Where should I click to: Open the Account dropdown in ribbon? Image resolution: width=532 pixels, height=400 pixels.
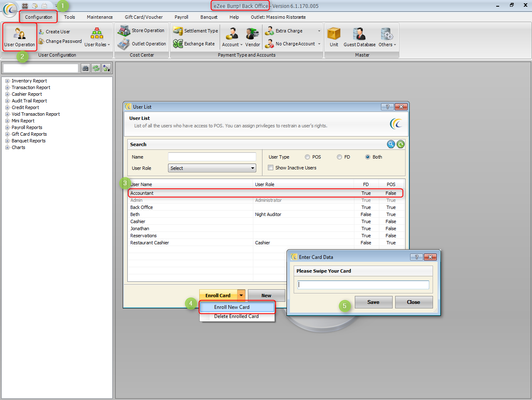point(232,37)
